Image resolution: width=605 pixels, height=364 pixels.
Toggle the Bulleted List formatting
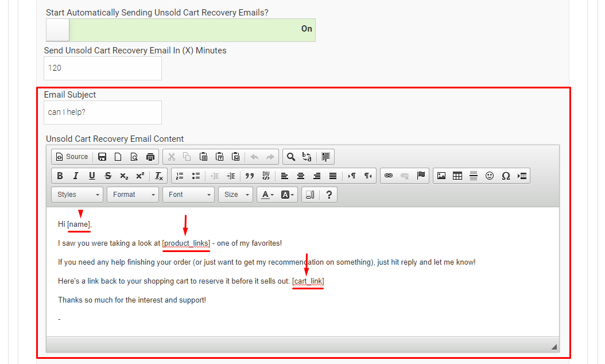point(194,176)
